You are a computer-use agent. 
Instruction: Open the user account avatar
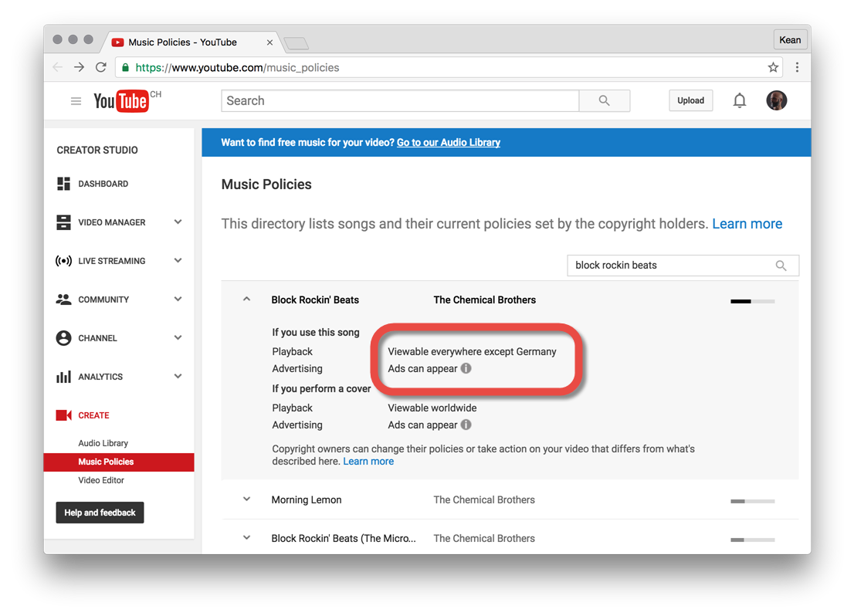[776, 101]
